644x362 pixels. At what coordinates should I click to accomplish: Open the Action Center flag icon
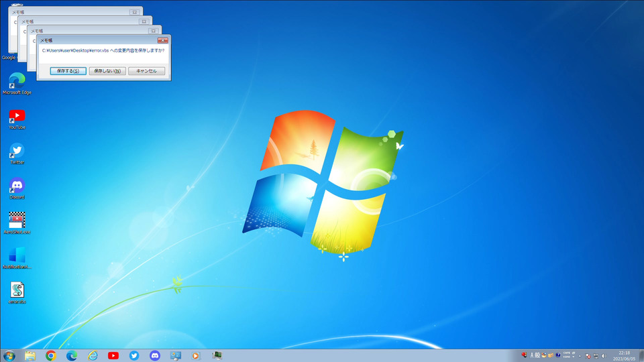click(x=588, y=356)
